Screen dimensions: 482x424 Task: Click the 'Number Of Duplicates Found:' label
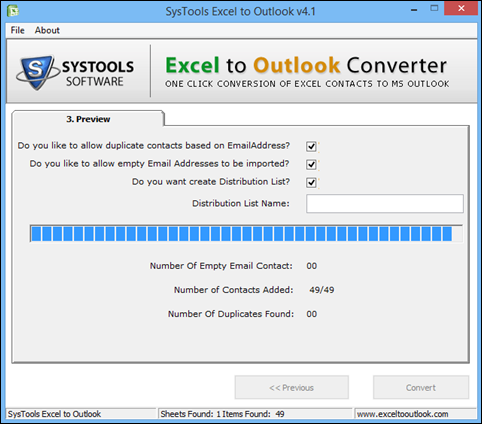point(231,314)
